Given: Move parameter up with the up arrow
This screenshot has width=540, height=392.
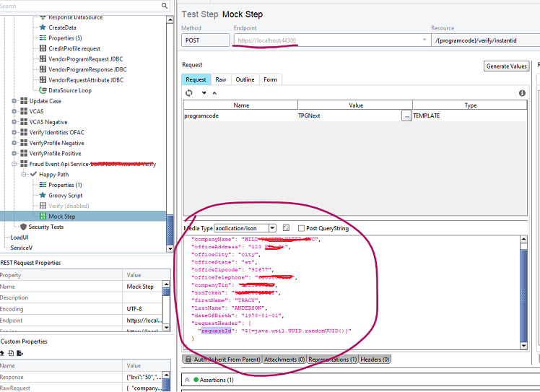Looking at the screenshot, I should pyautogui.click(x=214, y=92).
